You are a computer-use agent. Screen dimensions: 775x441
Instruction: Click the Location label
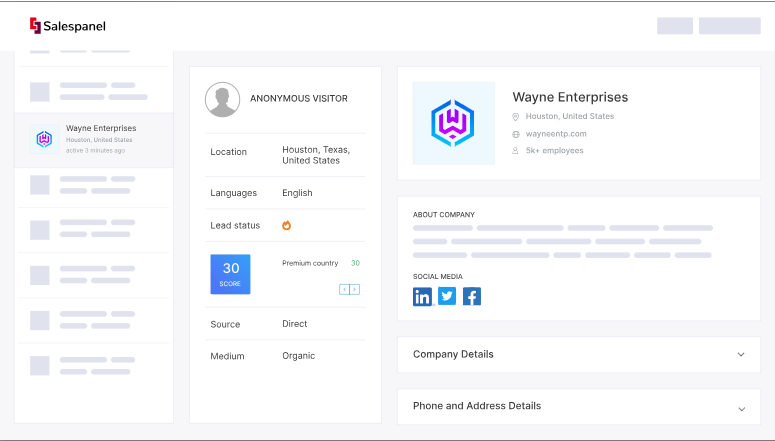228,152
